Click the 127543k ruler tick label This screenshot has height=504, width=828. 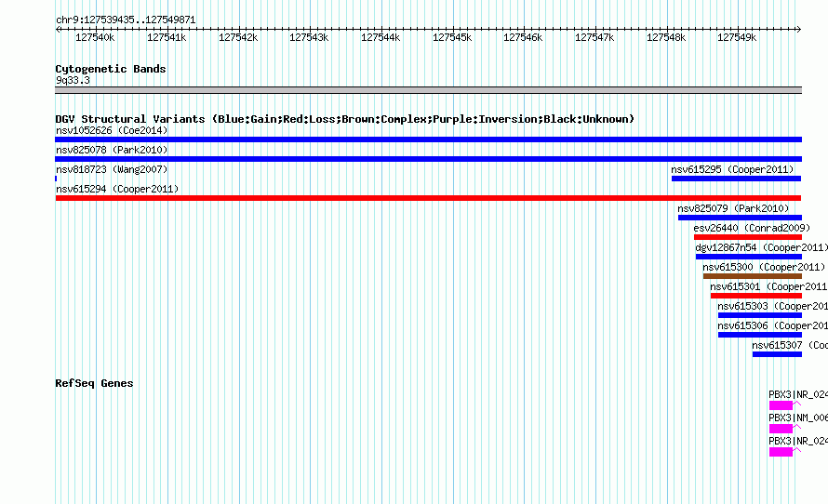(x=309, y=37)
